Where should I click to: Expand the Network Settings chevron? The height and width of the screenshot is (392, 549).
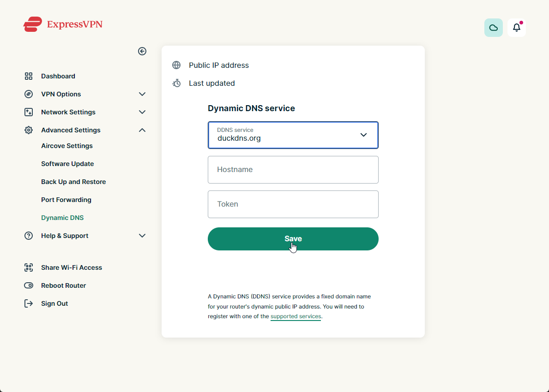tap(142, 112)
